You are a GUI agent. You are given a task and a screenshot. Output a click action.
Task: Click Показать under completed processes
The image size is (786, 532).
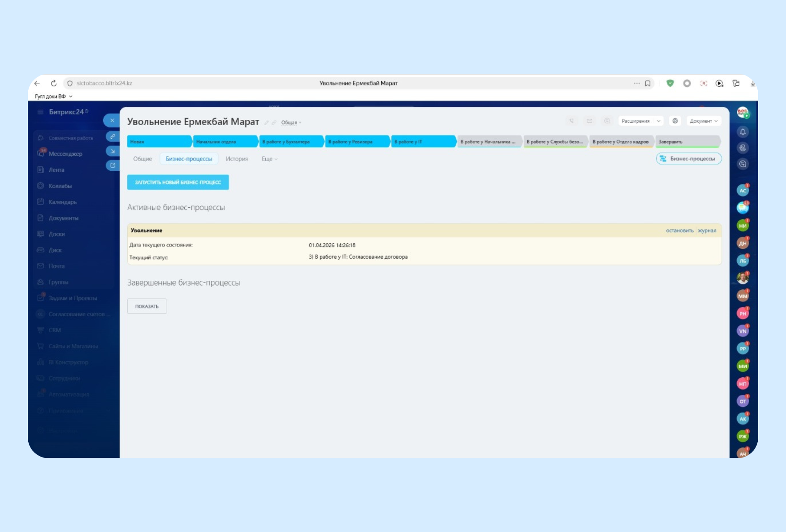[x=147, y=306]
